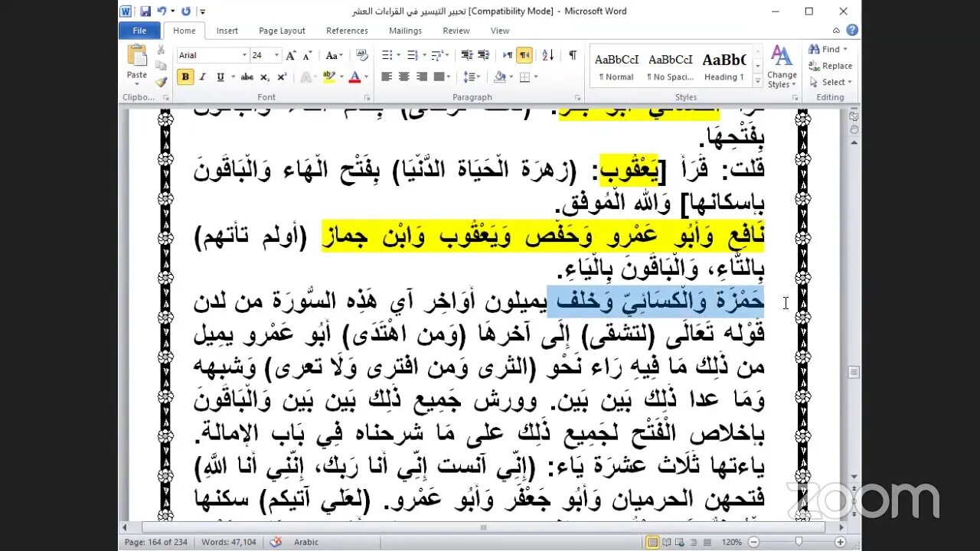Click Arabic language indicator in status bar
This screenshot has width=980, height=551.
306,542
